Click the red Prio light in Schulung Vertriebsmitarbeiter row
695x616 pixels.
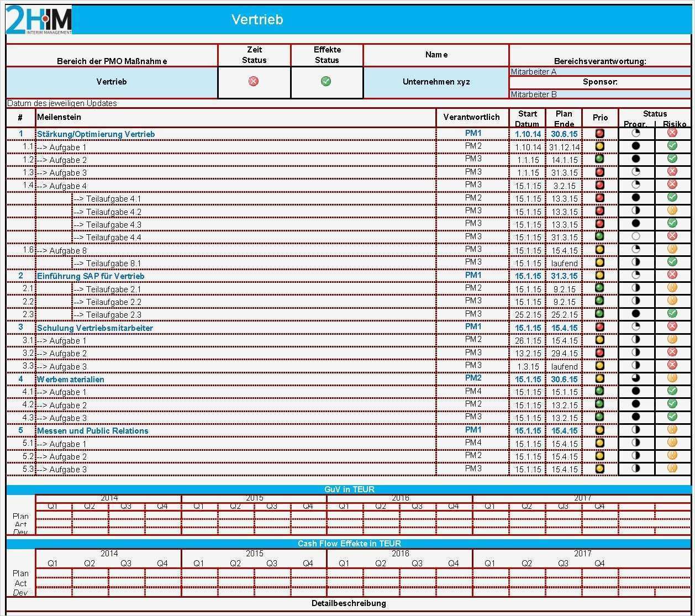(600, 327)
